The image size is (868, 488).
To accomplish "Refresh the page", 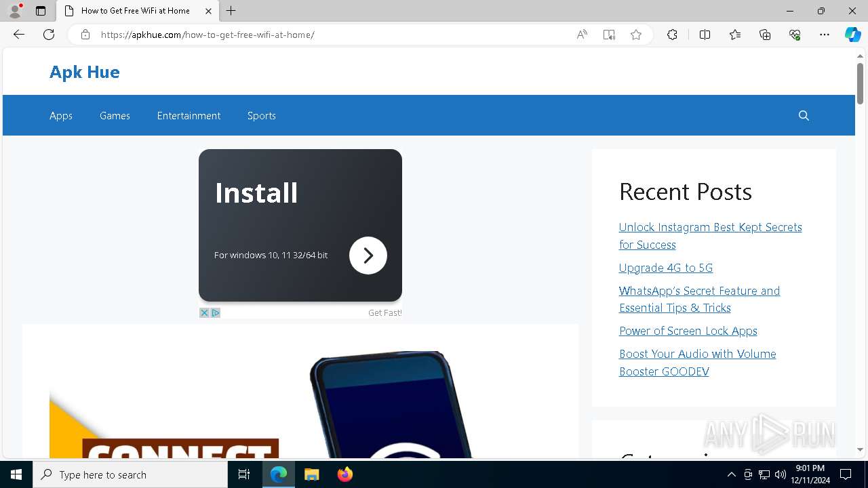I will (49, 35).
